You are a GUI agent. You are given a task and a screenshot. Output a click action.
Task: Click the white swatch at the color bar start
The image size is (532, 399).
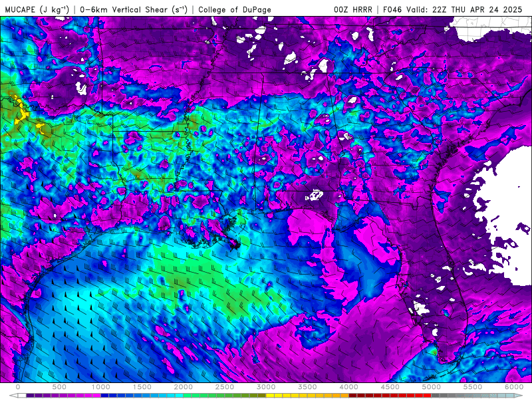(22, 395)
